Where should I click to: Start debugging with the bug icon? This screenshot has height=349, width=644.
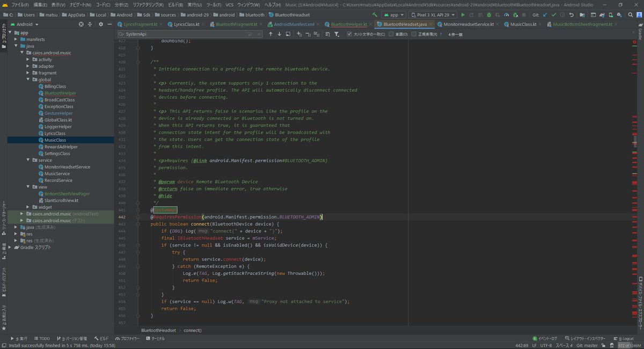click(489, 15)
